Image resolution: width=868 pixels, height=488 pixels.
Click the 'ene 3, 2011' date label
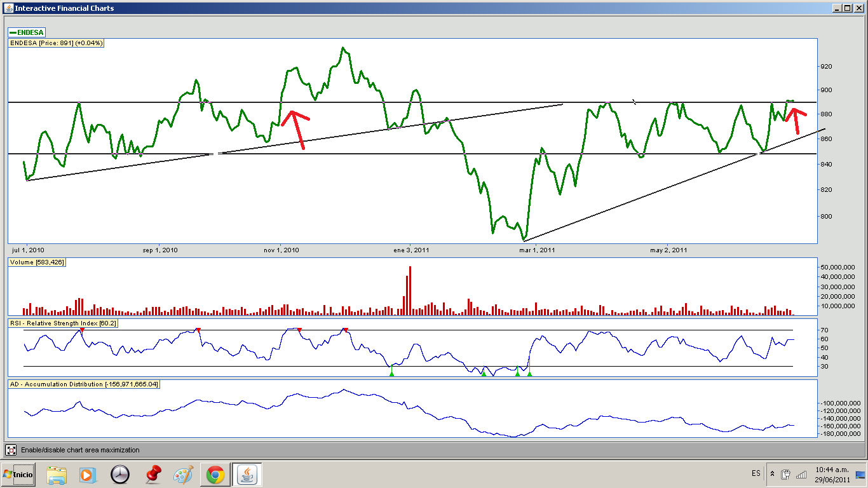tap(411, 250)
